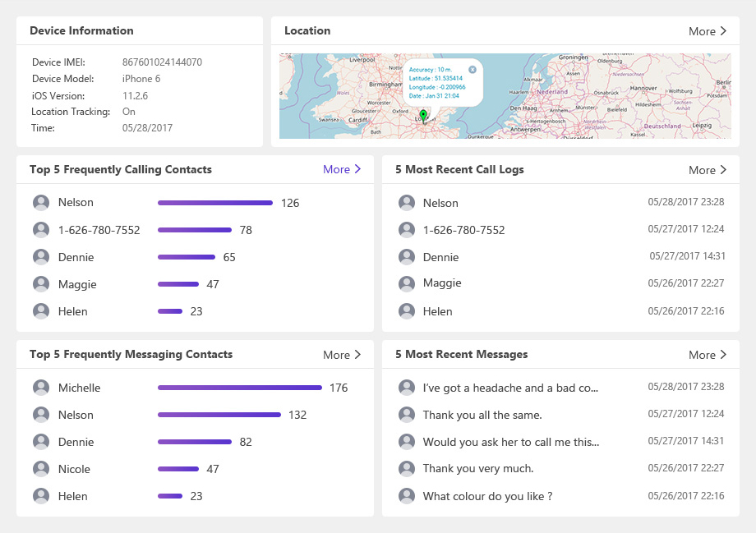Show More frequently messaging contacts
The width and height of the screenshot is (756, 533).
click(342, 355)
